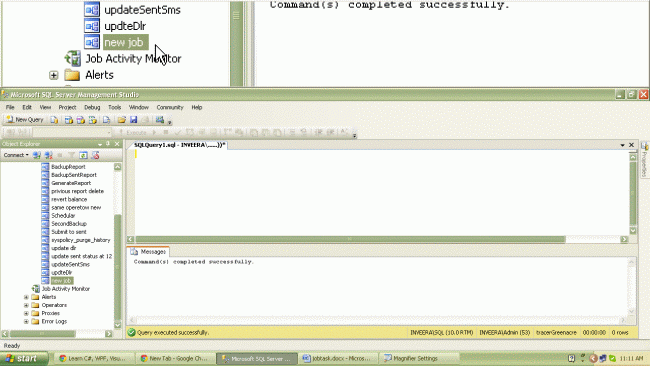
Task: Open the Object Explorer window position dropdown
Action: [100, 144]
